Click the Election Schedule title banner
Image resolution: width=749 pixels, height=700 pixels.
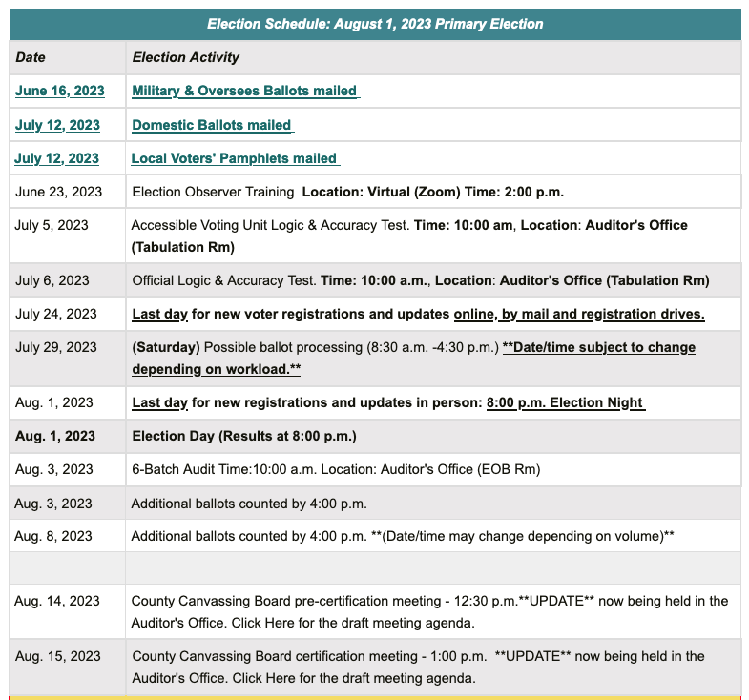(x=375, y=24)
